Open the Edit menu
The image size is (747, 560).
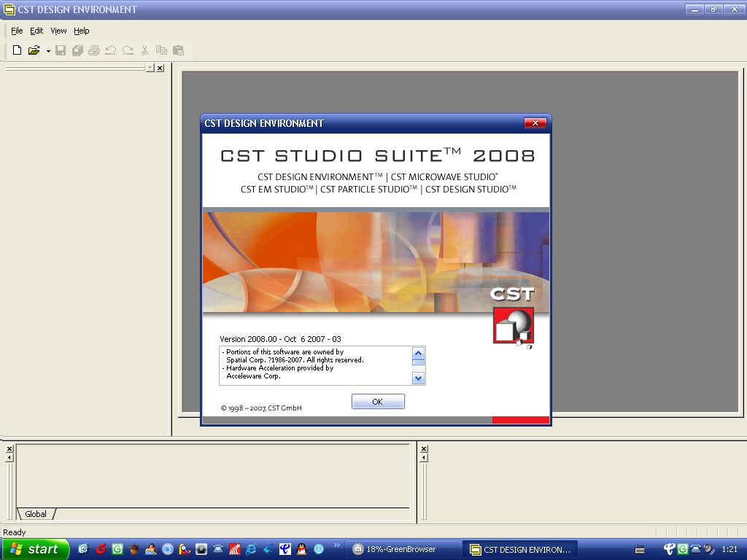(x=36, y=31)
